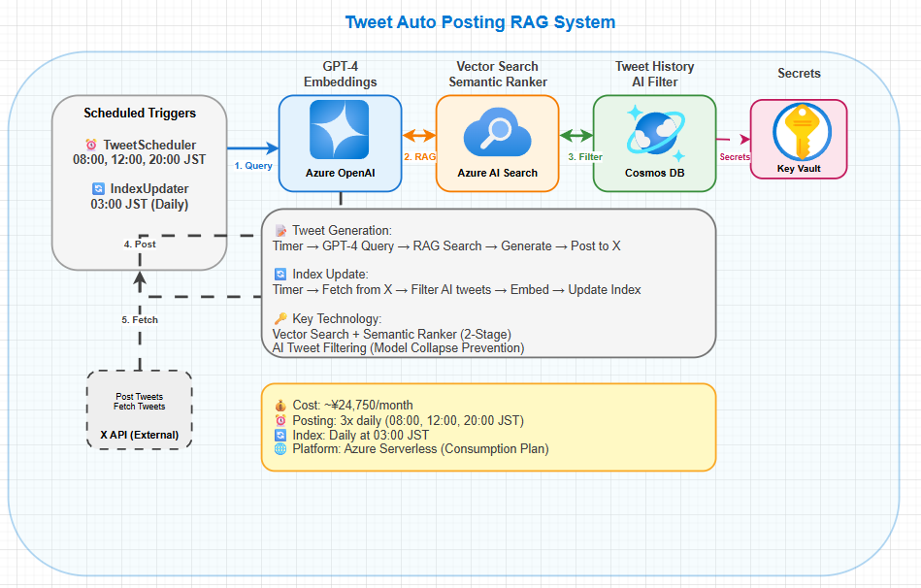Click the key icon beside Key Technology
The image size is (921, 588).
[x=280, y=318]
